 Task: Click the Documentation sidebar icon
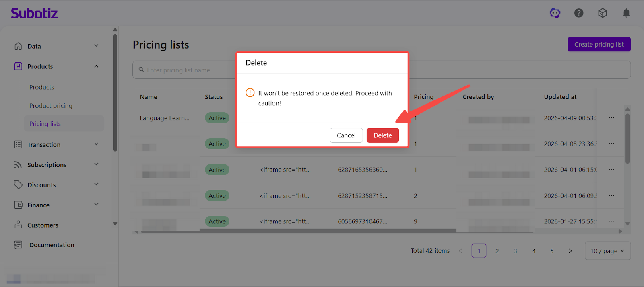click(18, 245)
